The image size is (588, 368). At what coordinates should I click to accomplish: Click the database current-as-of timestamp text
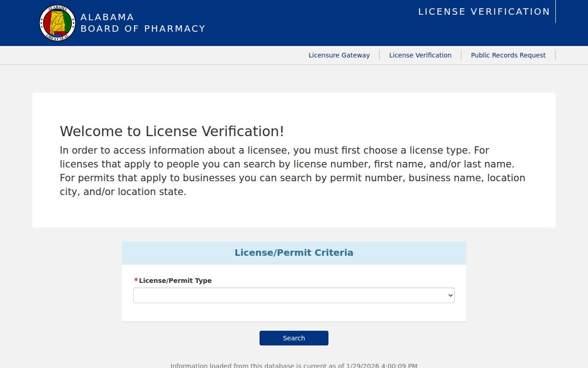point(294,365)
